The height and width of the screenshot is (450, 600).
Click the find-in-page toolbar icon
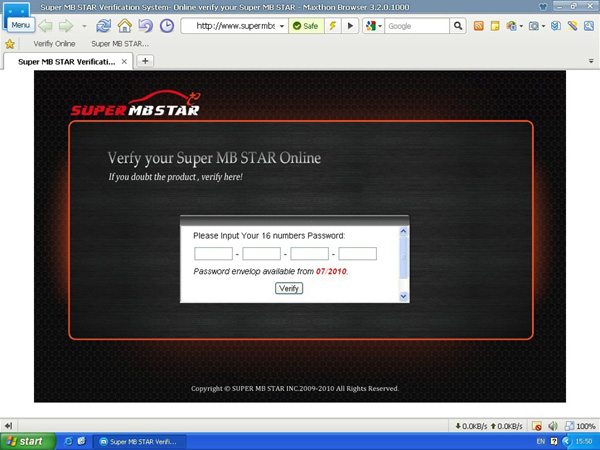[x=589, y=26]
